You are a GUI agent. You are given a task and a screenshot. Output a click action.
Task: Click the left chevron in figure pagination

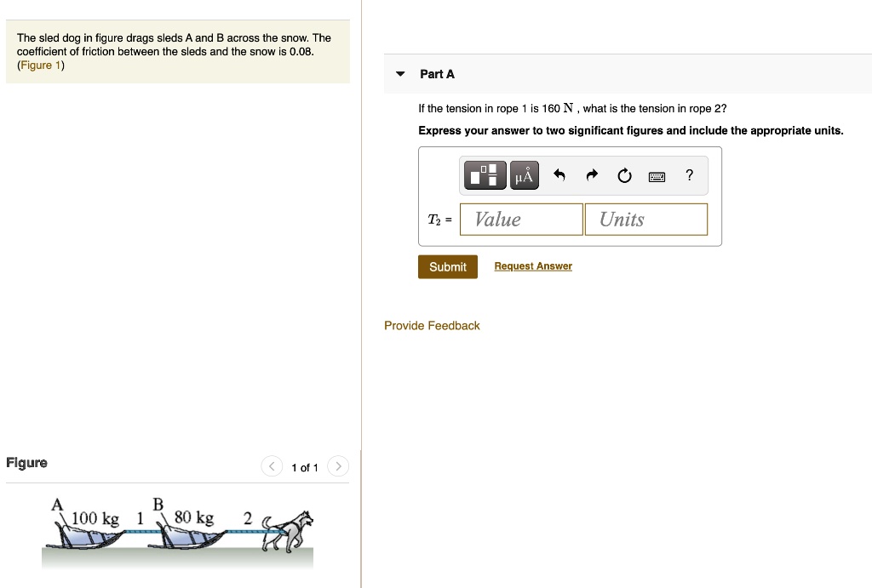(x=271, y=466)
